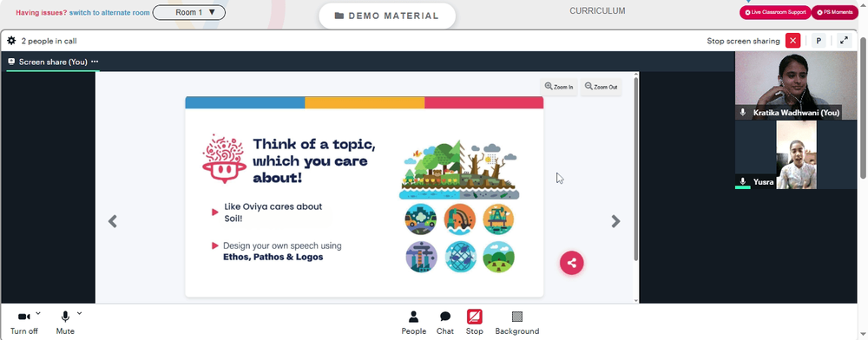This screenshot has width=868, height=340.
Task: Open Screen share more options menu
Action: click(95, 62)
